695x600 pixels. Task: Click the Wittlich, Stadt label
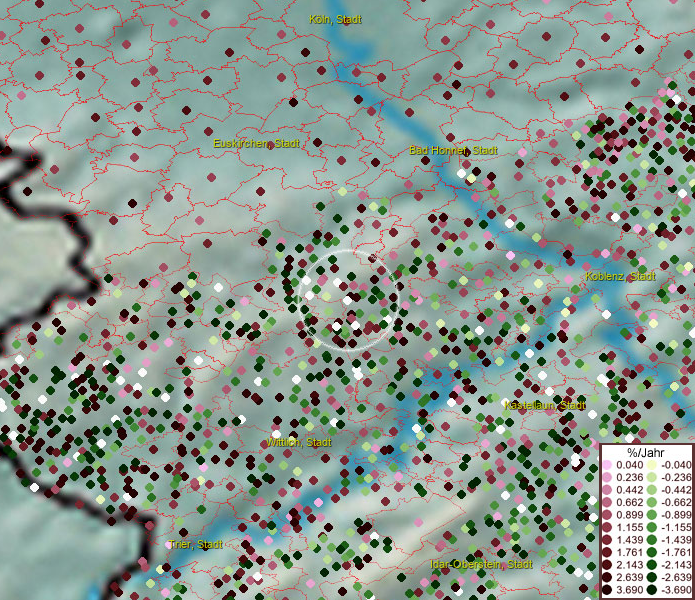click(x=299, y=441)
